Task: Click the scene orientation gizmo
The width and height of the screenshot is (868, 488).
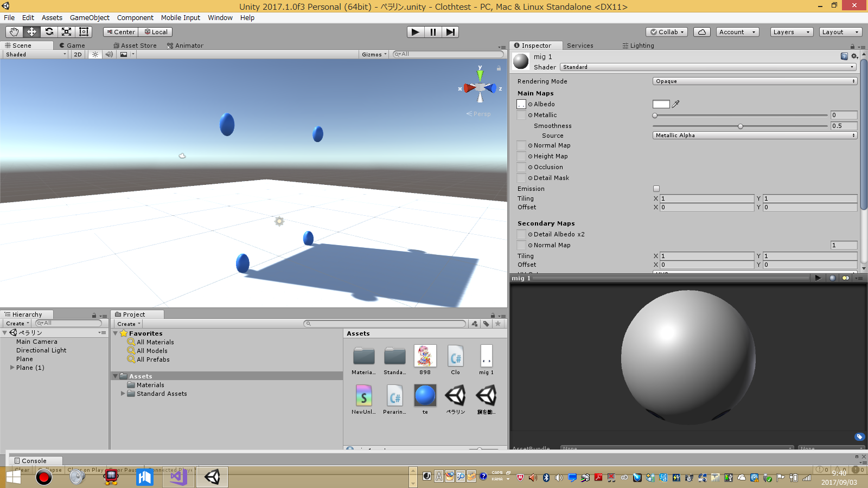Action: pos(480,87)
